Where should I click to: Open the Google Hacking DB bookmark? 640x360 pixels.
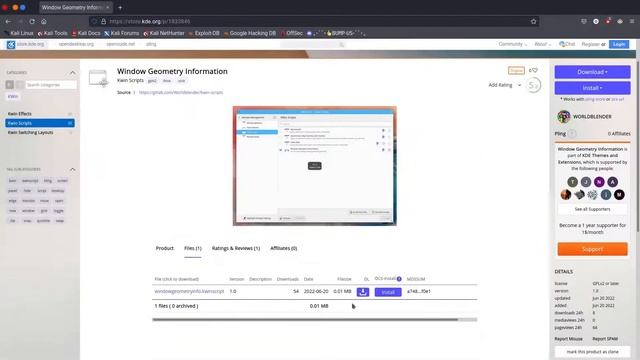pos(249,33)
